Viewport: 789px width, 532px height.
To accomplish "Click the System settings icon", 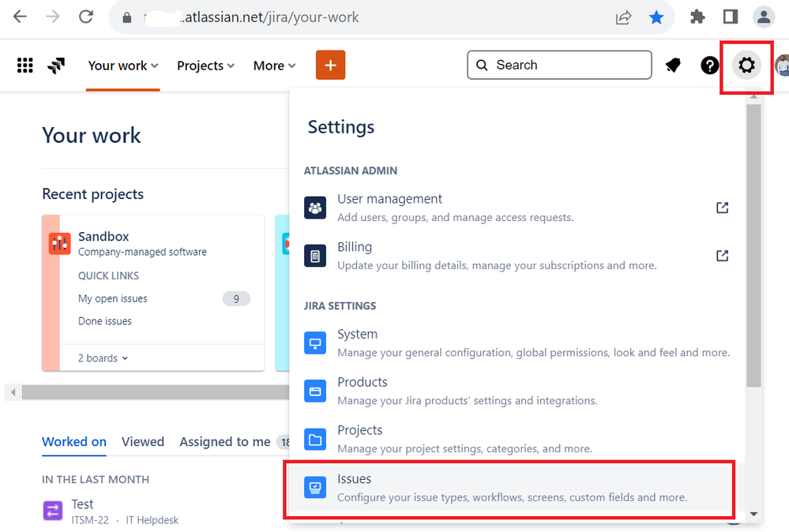I will coord(315,343).
